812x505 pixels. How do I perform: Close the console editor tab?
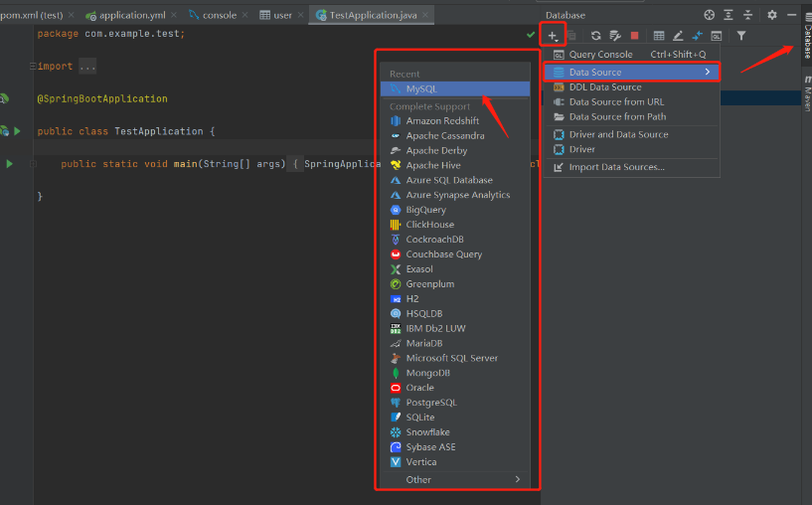[x=245, y=15]
